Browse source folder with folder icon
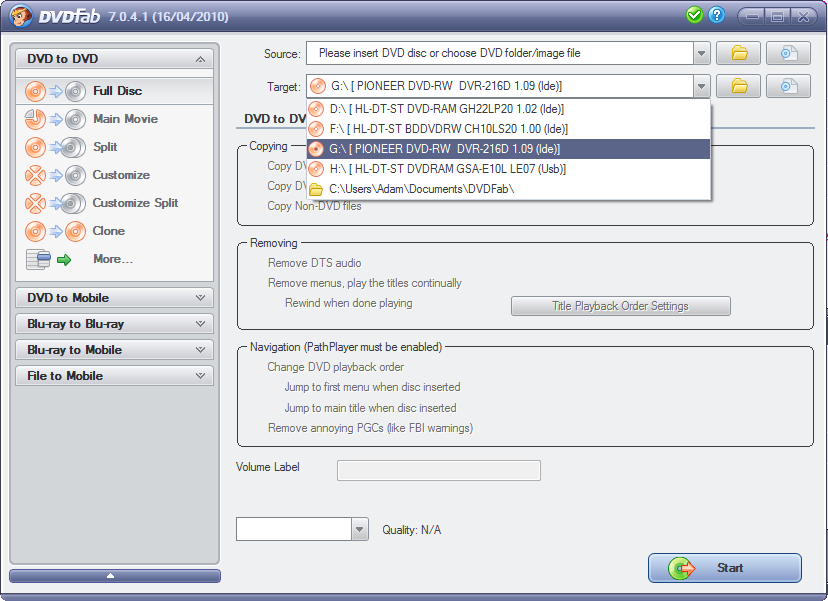Viewport: 828px width, 601px height. pyautogui.click(x=739, y=53)
